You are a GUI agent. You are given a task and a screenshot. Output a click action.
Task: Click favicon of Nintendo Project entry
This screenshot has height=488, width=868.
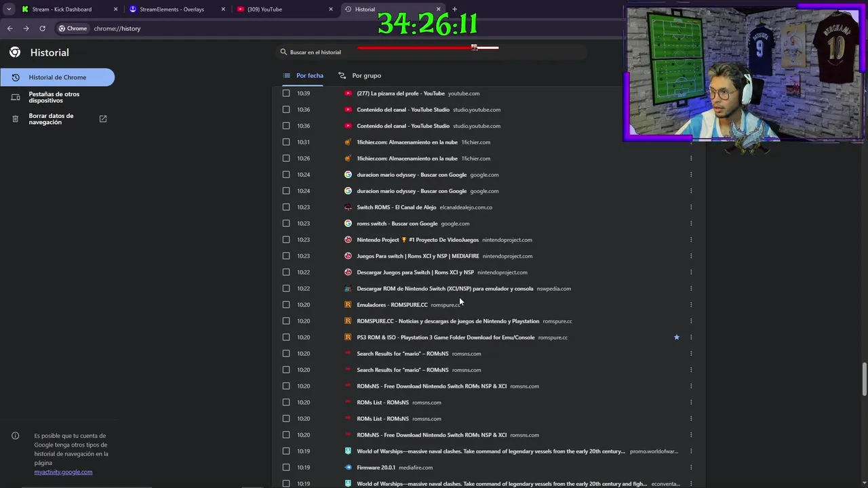click(x=348, y=240)
